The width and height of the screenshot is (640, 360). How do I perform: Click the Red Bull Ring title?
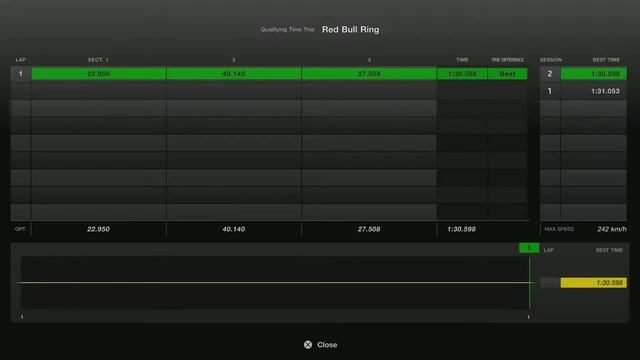[x=351, y=29]
